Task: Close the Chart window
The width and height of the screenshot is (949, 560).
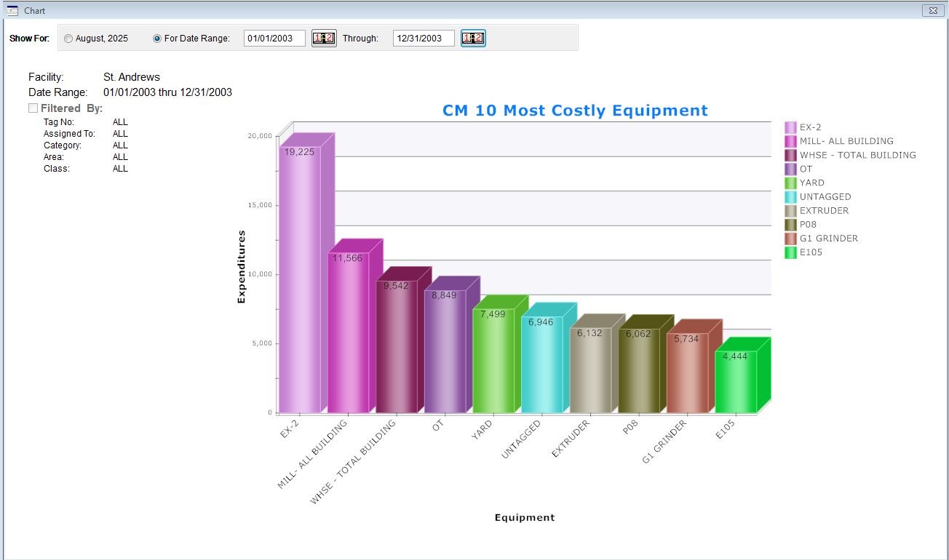Action: (x=932, y=10)
